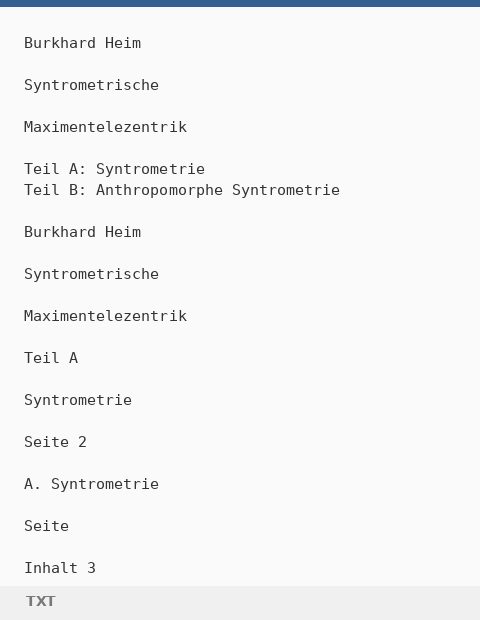Click the standalone "Syntrometrie" line
The image size is (480, 620).
pos(78,400)
